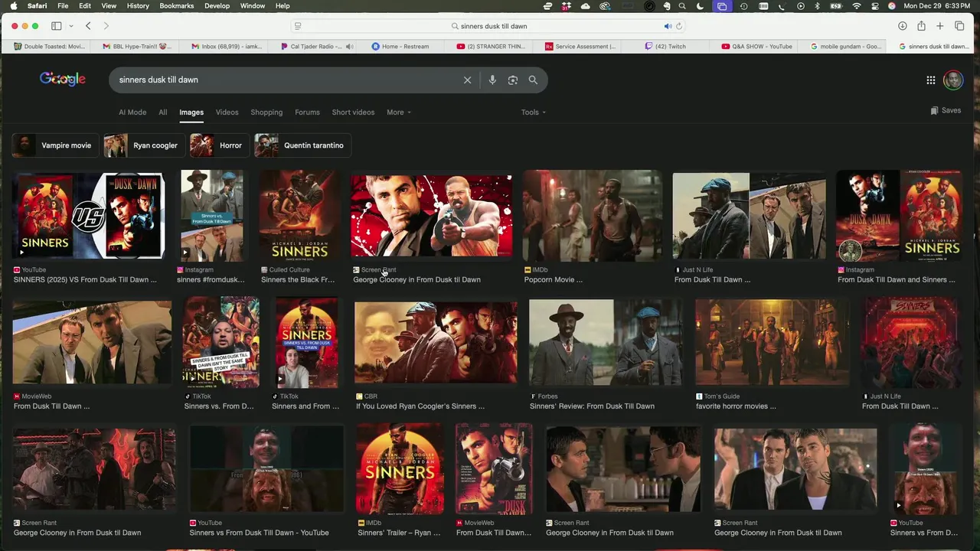Go back with Safari back arrow
Screen dimensions: 980x551
pos(88,26)
